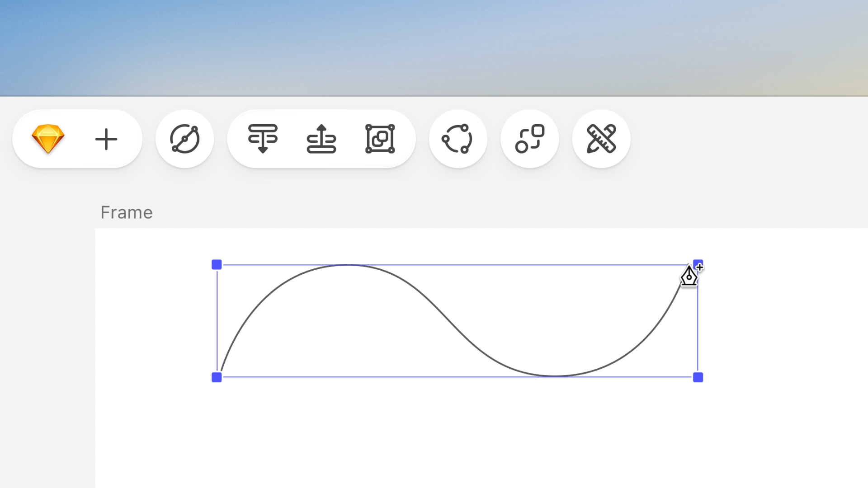
Task: Select the Frame title label
Action: pyautogui.click(x=127, y=212)
